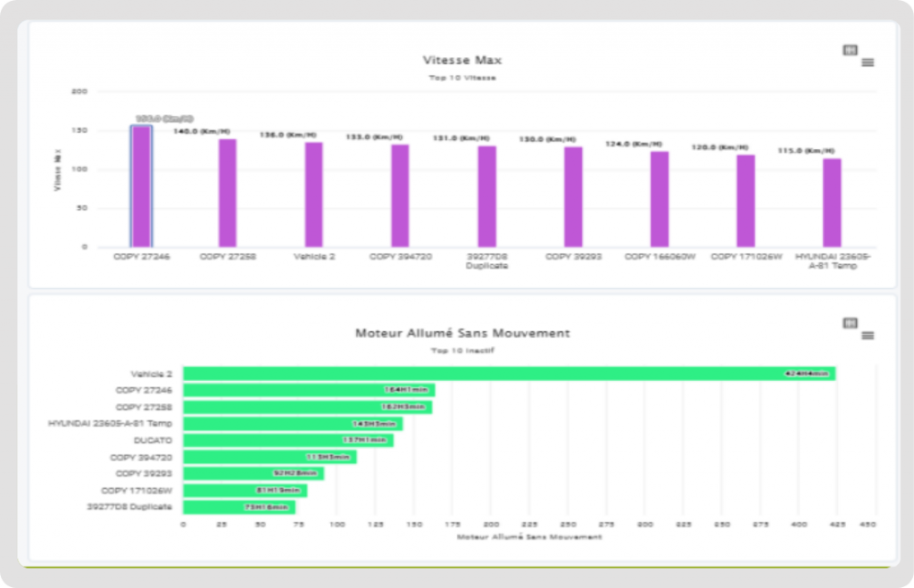
Task: Click the Vitesse Max chart title
Action: click(461, 61)
